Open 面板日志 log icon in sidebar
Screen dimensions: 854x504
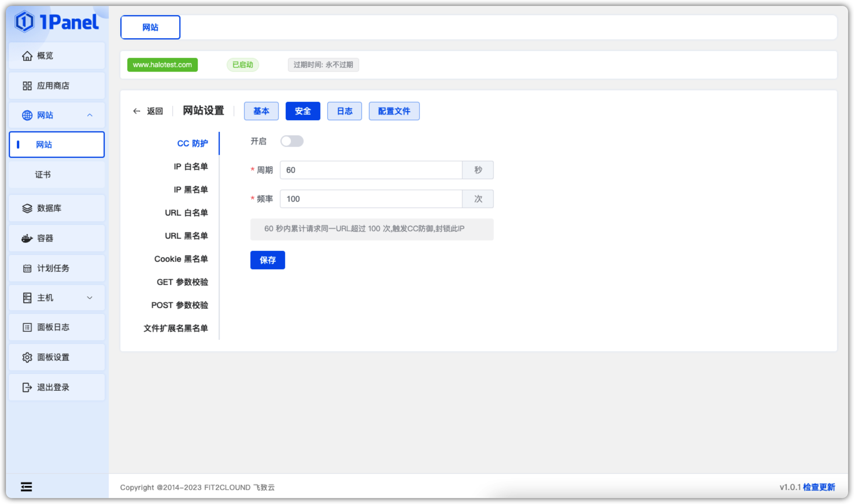(27, 327)
